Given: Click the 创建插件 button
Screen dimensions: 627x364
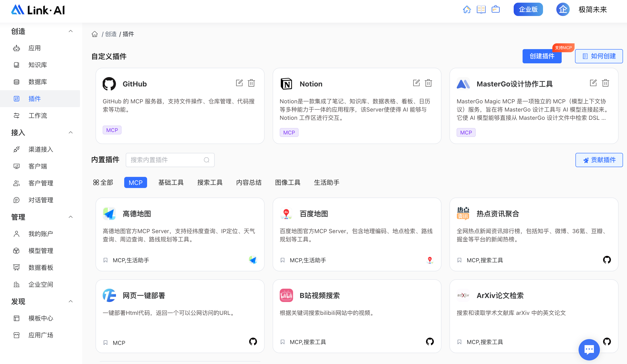Looking at the screenshot, I should coord(542,56).
